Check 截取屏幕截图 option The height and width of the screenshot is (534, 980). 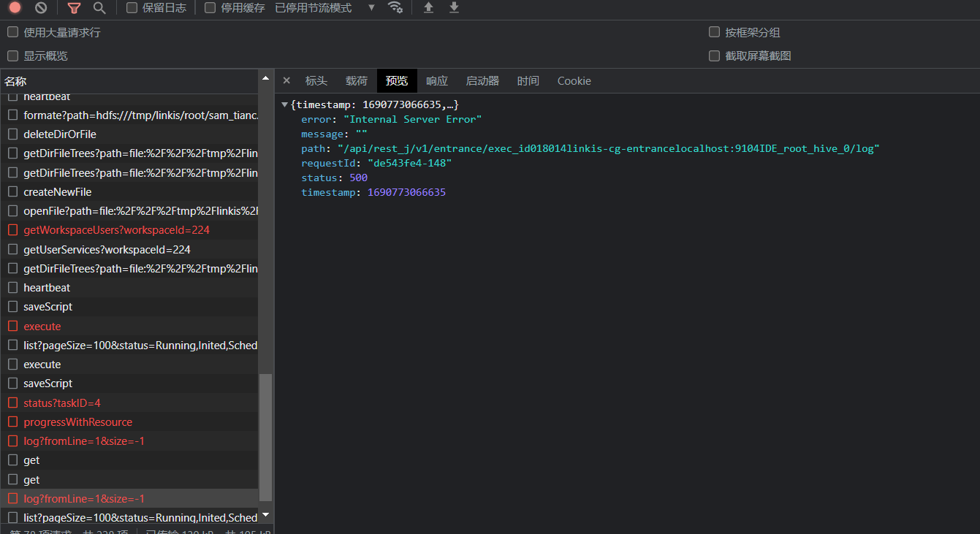(x=715, y=56)
